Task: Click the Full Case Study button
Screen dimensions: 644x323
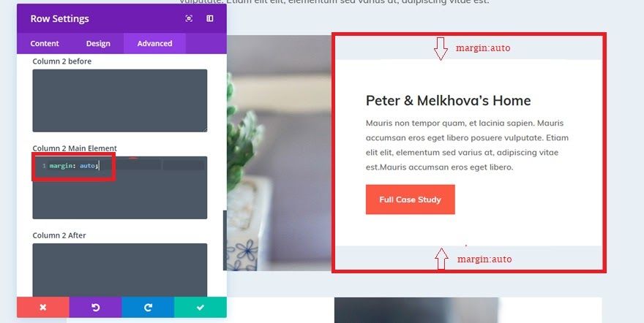Action: 411,199
